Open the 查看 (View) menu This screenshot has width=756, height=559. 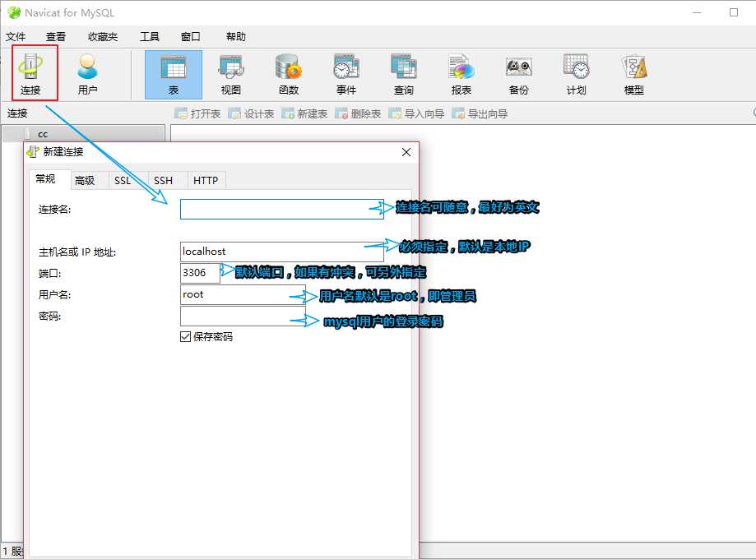tap(55, 37)
